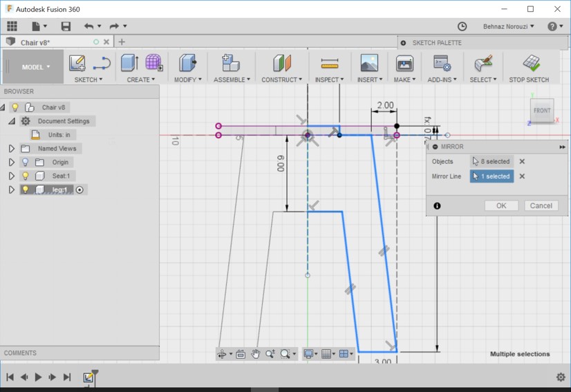Expand the Seat:1 component
The height and width of the screenshot is (392, 571).
click(11, 176)
